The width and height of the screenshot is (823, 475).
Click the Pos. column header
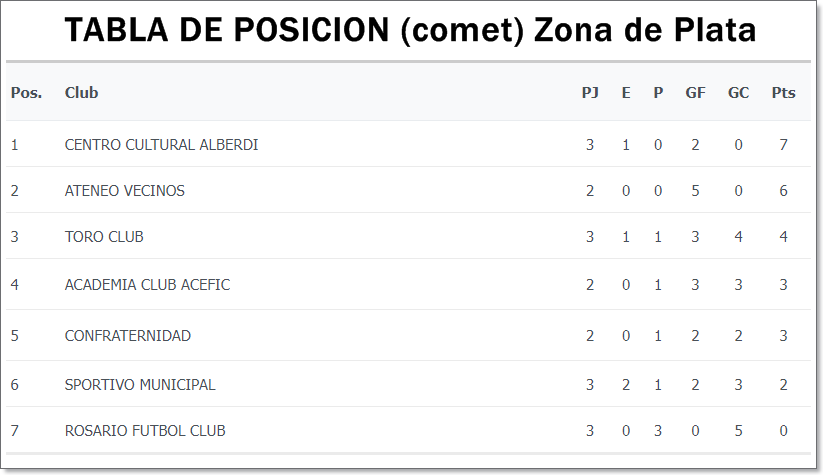point(26,93)
